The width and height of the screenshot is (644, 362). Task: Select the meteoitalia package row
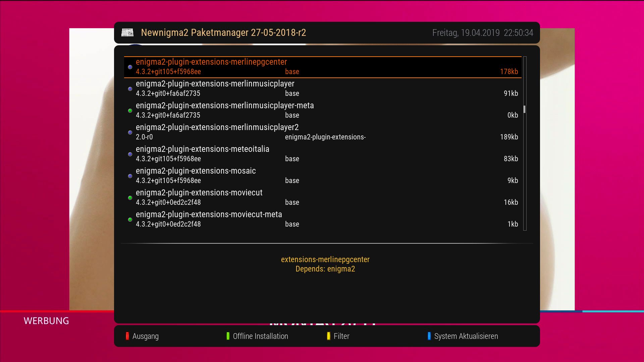202,149
